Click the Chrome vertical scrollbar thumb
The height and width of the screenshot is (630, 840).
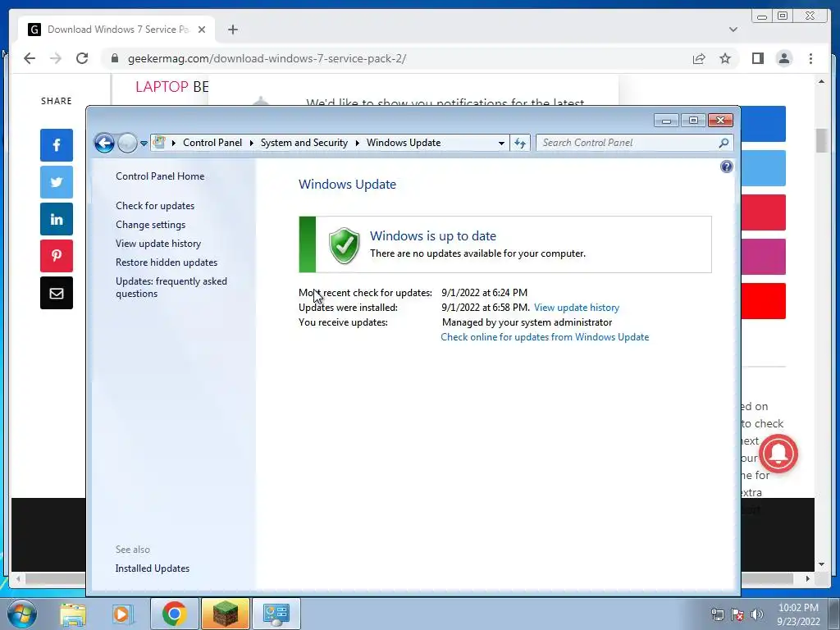pos(821,140)
